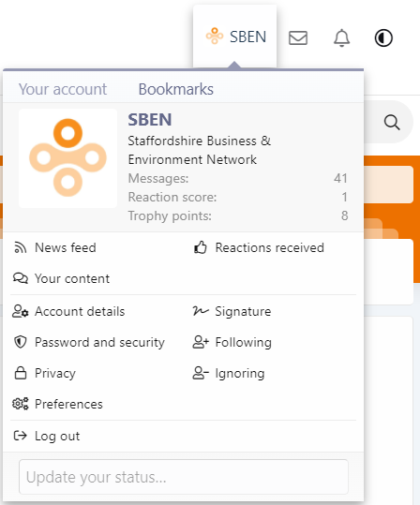Open the envelope messages icon
The image size is (420, 505).
coord(298,37)
